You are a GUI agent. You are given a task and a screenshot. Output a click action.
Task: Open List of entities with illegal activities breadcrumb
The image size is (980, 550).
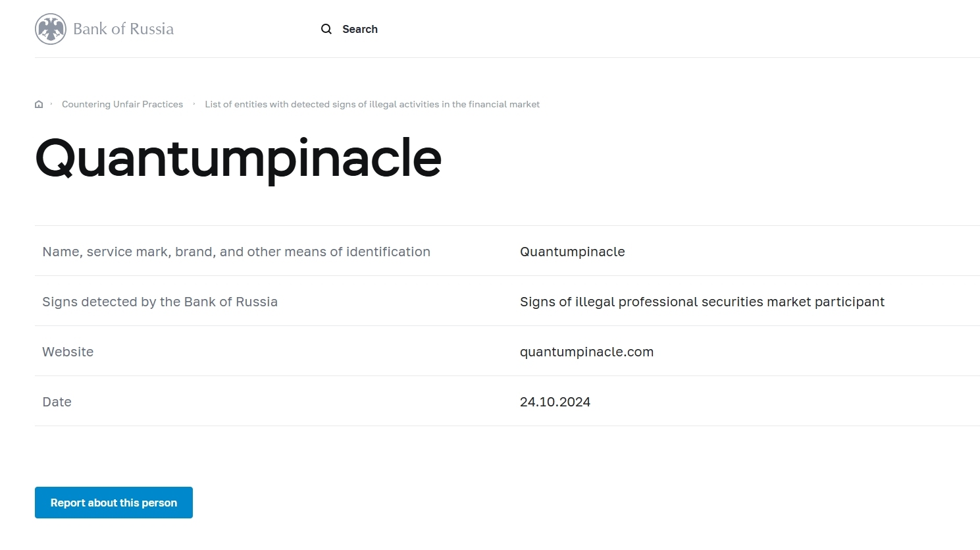(x=372, y=104)
